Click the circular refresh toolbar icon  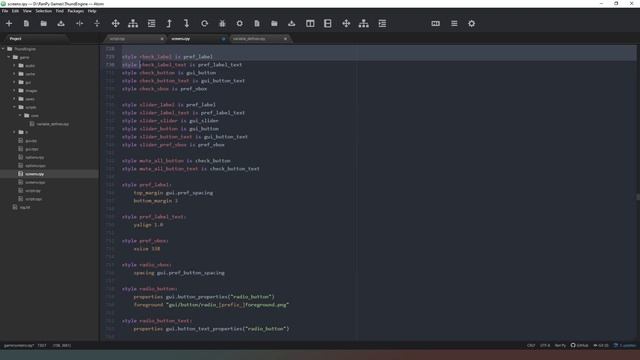point(204,24)
